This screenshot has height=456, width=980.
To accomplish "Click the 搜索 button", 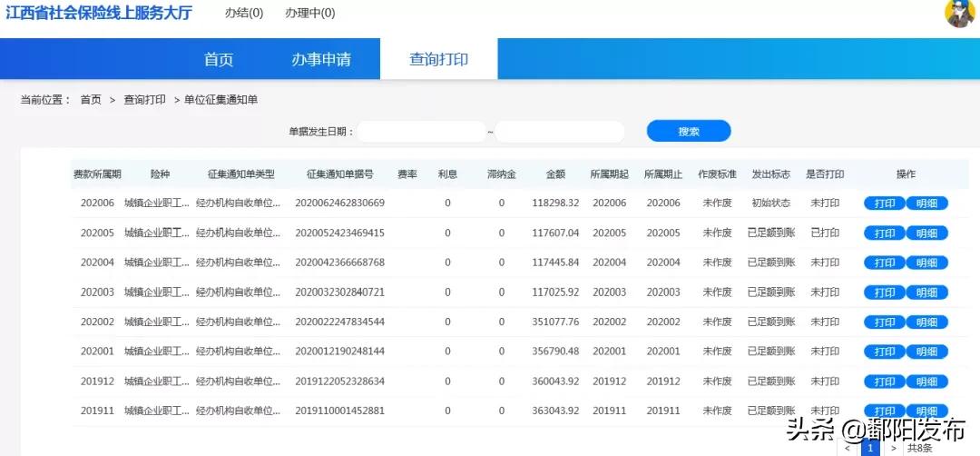I will click(689, 132).
